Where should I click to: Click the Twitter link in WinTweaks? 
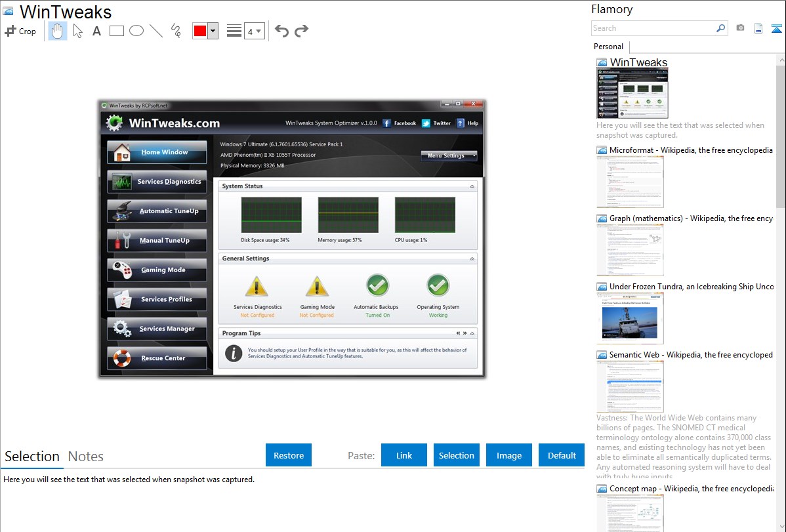click(x=436, y=123)
